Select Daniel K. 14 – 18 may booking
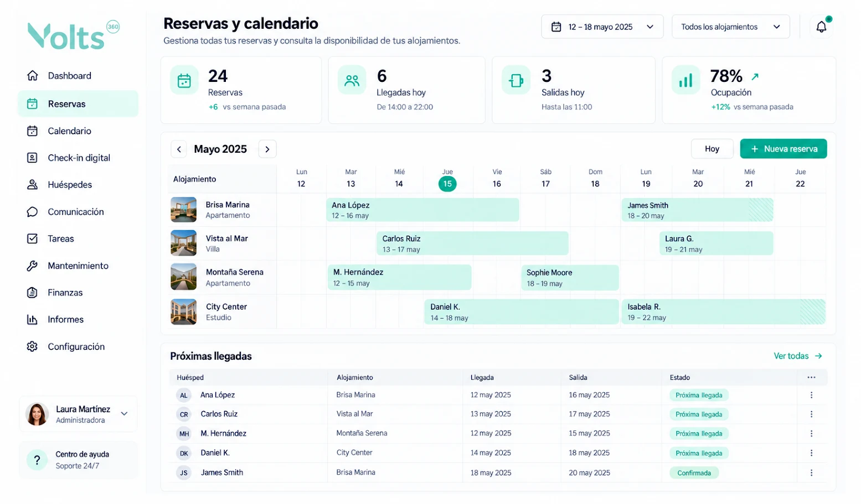The height and width of the screenshot is (504, 861). pyautogui.click(x=522, y=312)
